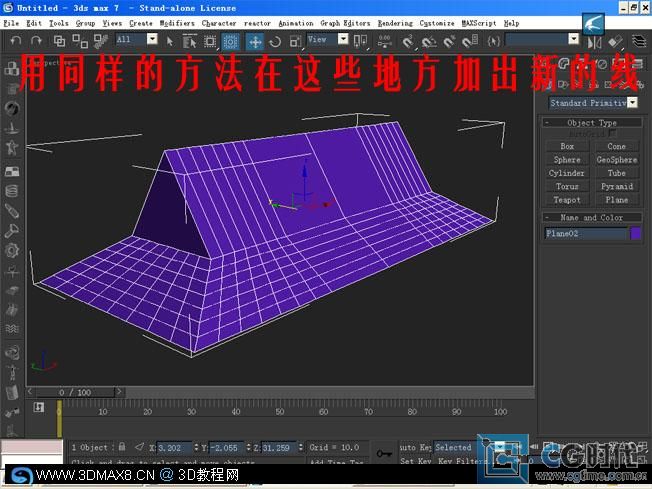Screen dimensions: 652x489
Task: Toggle the Selection Lock padlock
Action: [x=122, y=447]
